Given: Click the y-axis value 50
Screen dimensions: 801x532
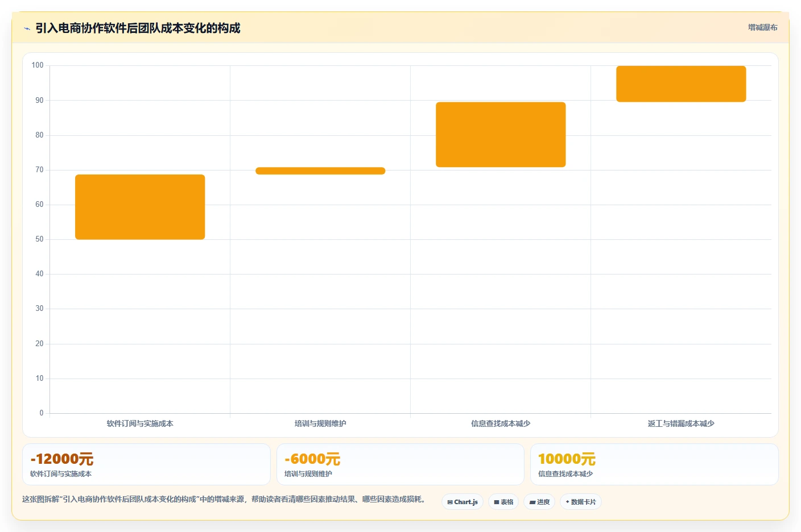Looking at the screenshot, I should (x=39, y=239).
